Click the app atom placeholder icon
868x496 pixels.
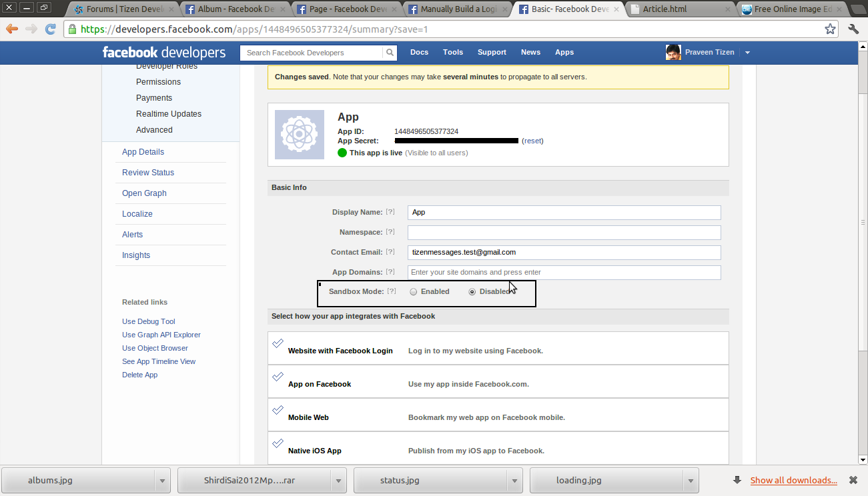(300, 135)
